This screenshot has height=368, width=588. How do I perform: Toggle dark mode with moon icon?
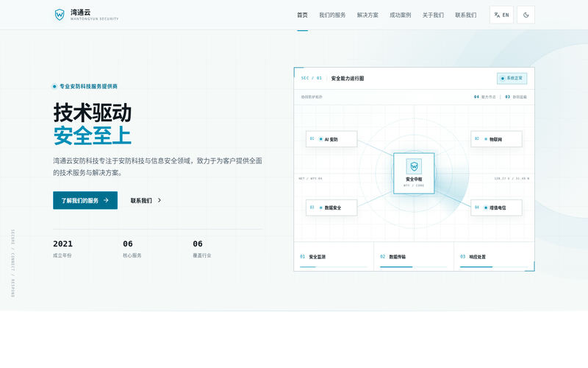526,15
